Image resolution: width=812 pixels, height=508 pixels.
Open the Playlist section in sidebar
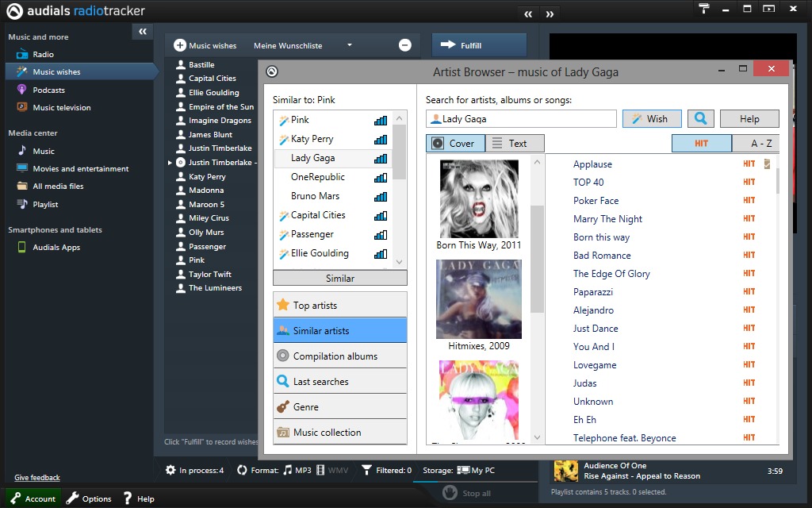coord(45,204)
